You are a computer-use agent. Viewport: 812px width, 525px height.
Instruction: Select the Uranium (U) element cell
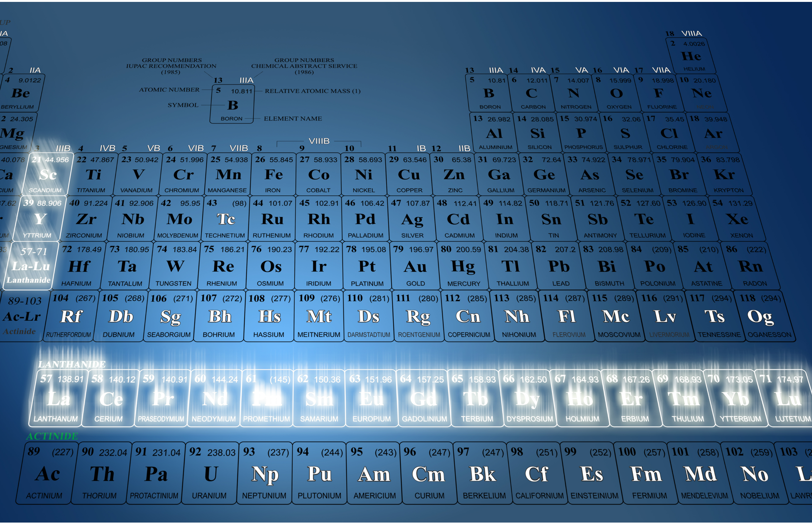pyautogui.click(x=210, y=474)
